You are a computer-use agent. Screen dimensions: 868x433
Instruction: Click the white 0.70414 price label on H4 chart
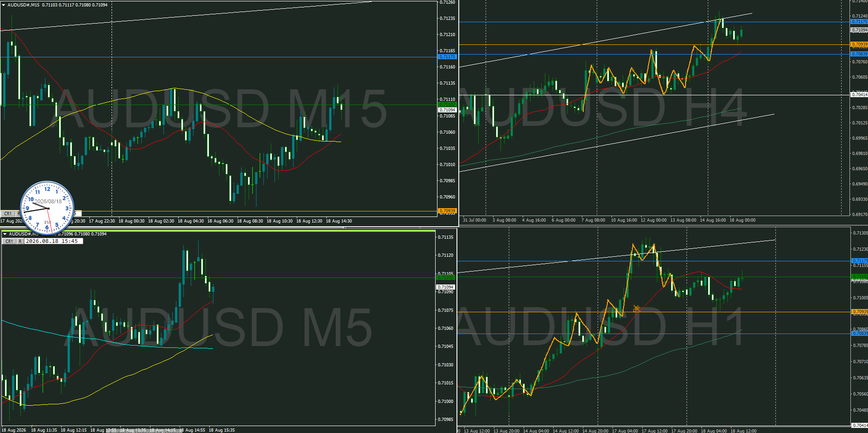tap(859, 95)
